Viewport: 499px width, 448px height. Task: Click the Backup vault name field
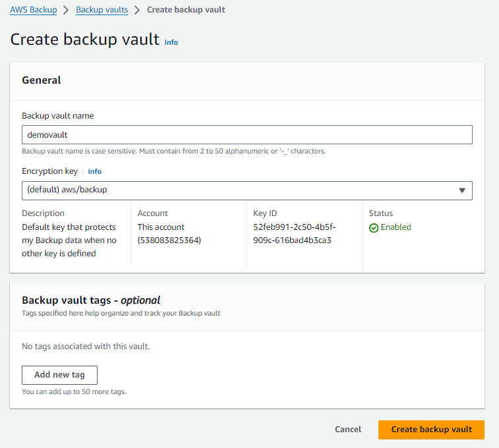click(247, 135)
